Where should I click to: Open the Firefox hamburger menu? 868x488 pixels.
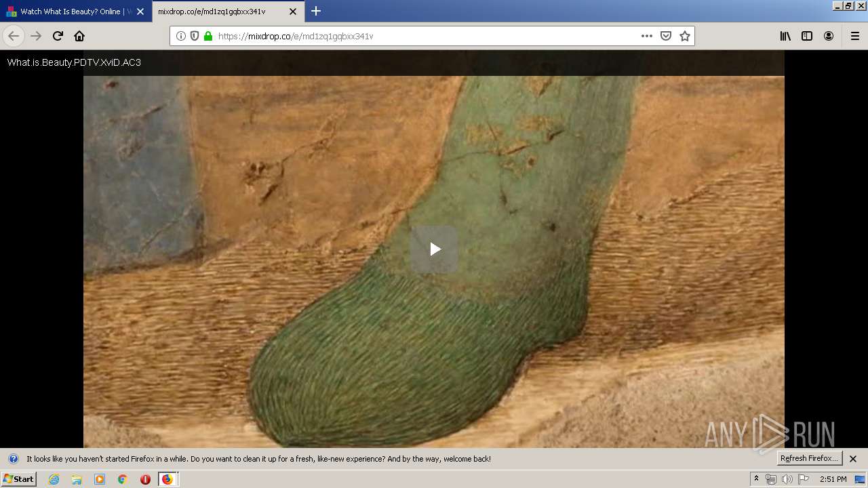[x=854, y=36]
